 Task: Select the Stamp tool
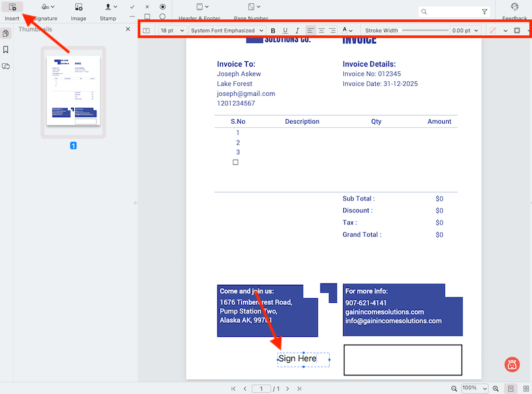(108, 11)
